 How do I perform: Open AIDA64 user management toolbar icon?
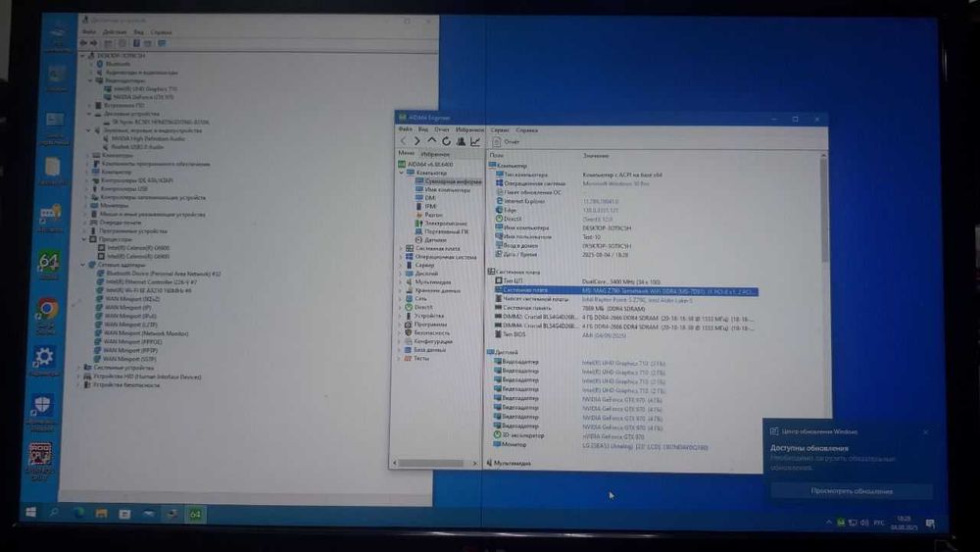pos(461,141)
